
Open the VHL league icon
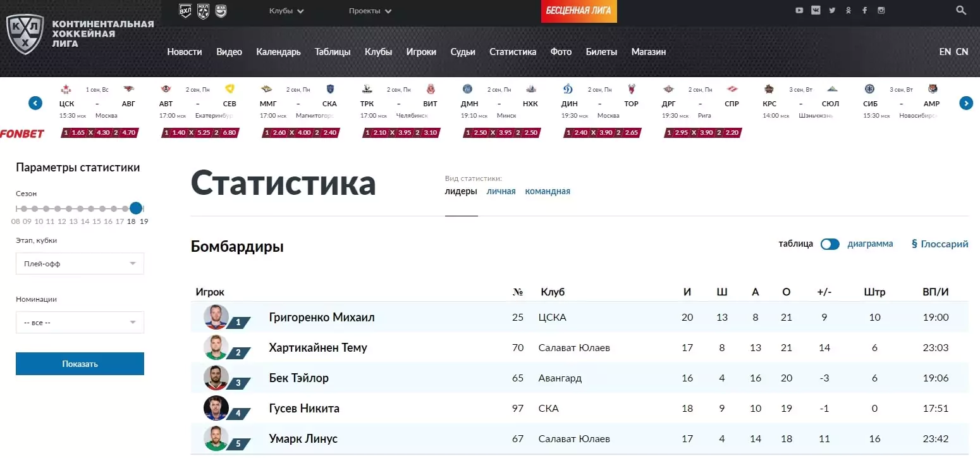pos(185,11)
